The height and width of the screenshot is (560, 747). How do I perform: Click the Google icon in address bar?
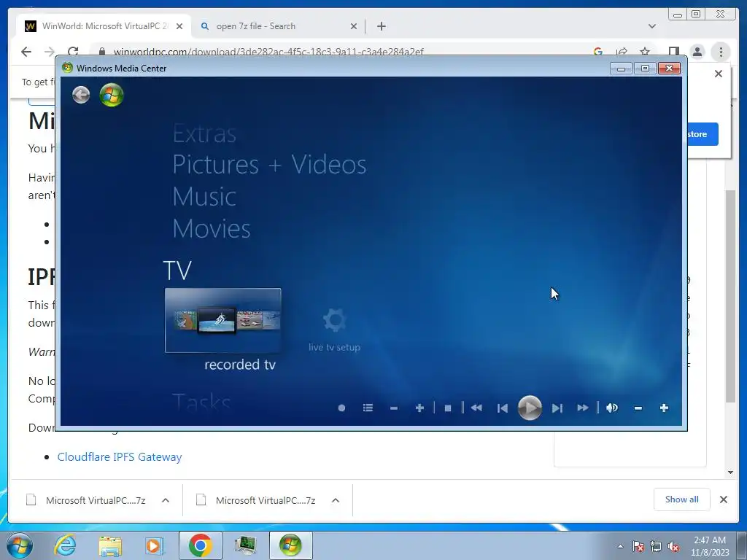(x=598, y=52)
